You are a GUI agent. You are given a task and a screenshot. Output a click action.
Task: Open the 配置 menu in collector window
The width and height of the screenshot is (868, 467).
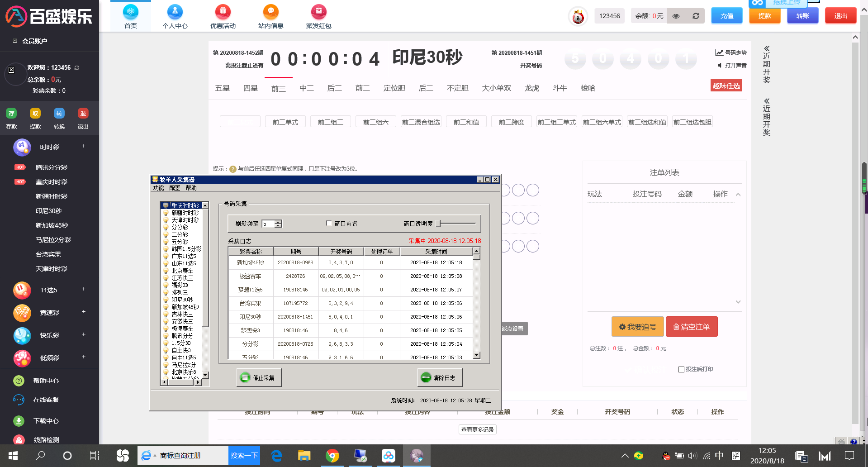coord(175,188)
